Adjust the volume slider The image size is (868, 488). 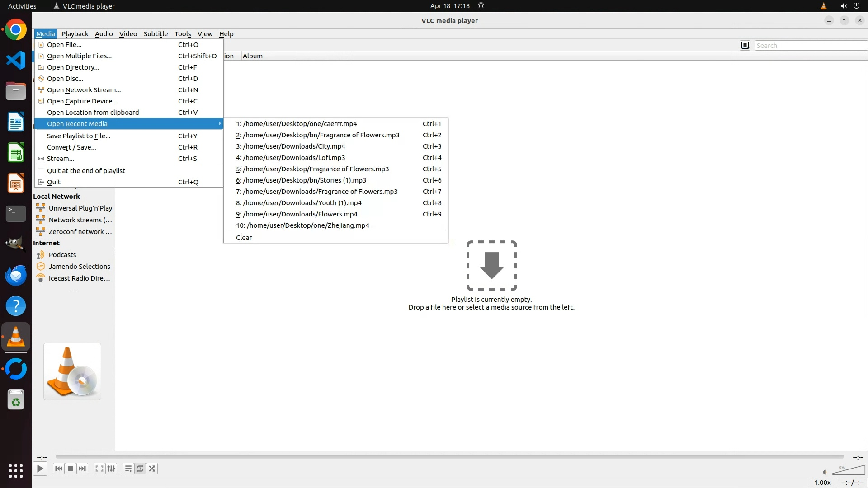[848, 471]
